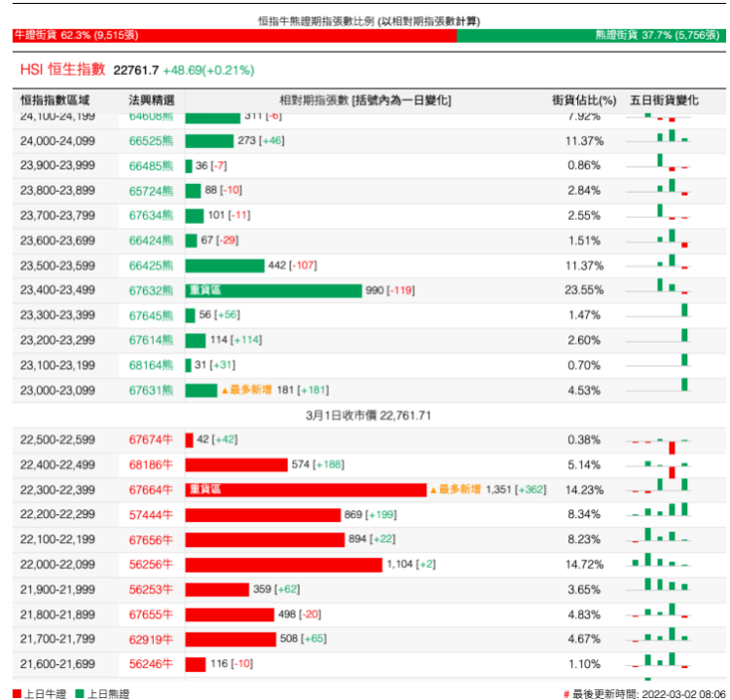This screenshot has width=730, height=700.
Task: Click the green 熊證街貨 37.7% bar segment
Action: point(591,35)
